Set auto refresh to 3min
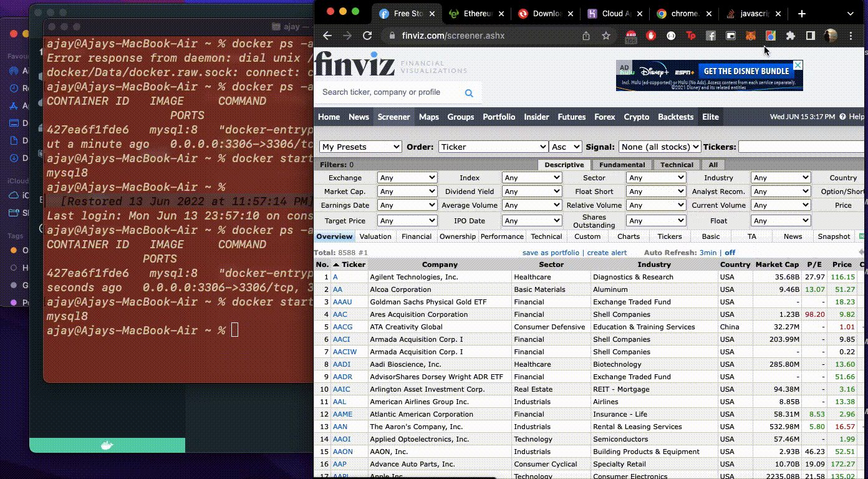Screen dimensions: 868x479 pos(708,253)
